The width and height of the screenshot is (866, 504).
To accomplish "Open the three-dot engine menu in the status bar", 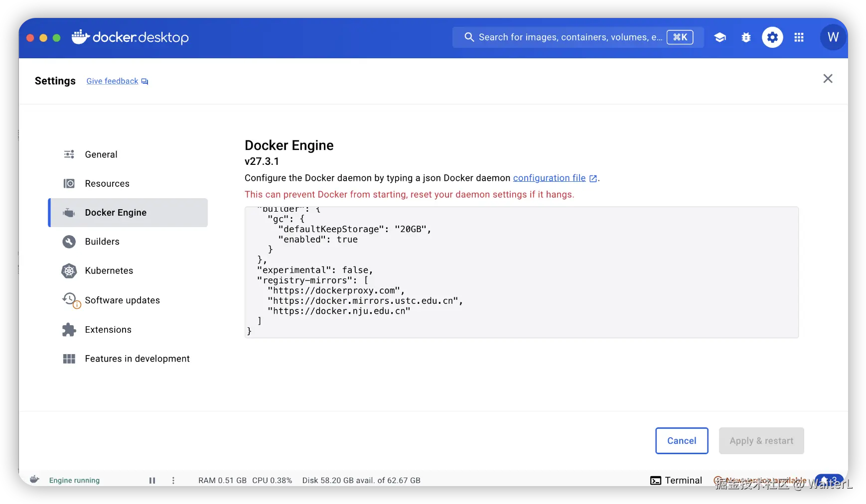I will pos(173,481).
